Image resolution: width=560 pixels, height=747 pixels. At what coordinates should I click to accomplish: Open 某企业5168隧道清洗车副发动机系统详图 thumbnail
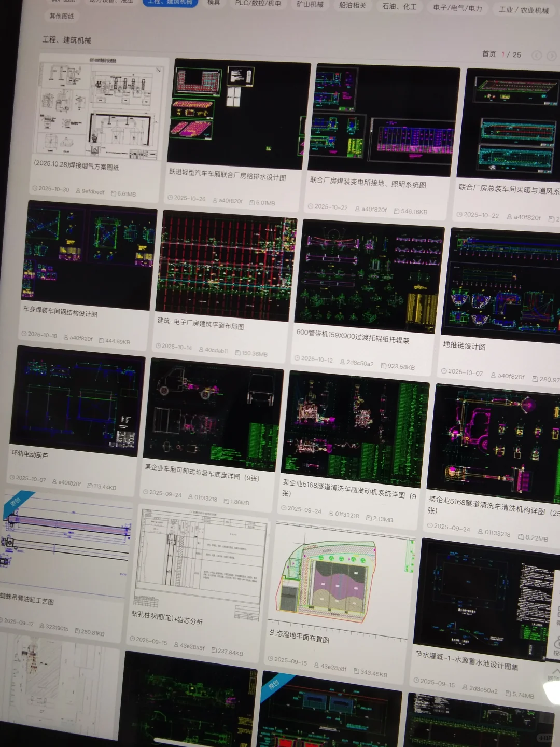point(356,429)
